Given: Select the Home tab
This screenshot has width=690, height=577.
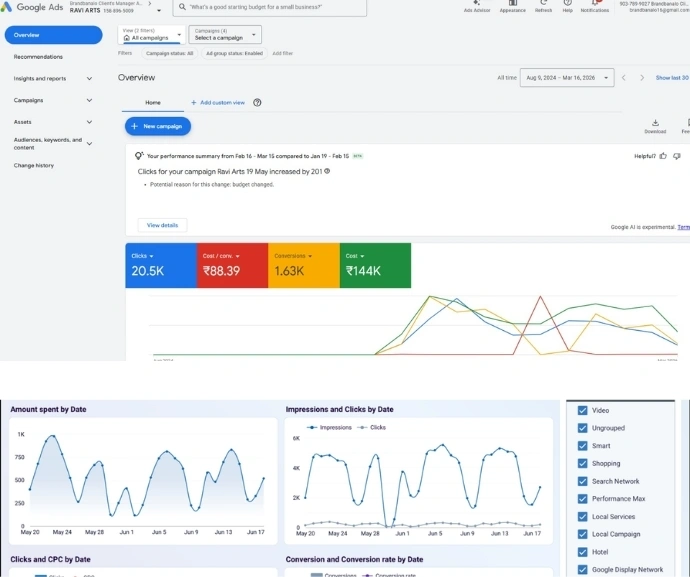Looking at the screenshot, I should pyautogui.click(x=152, y=103).
